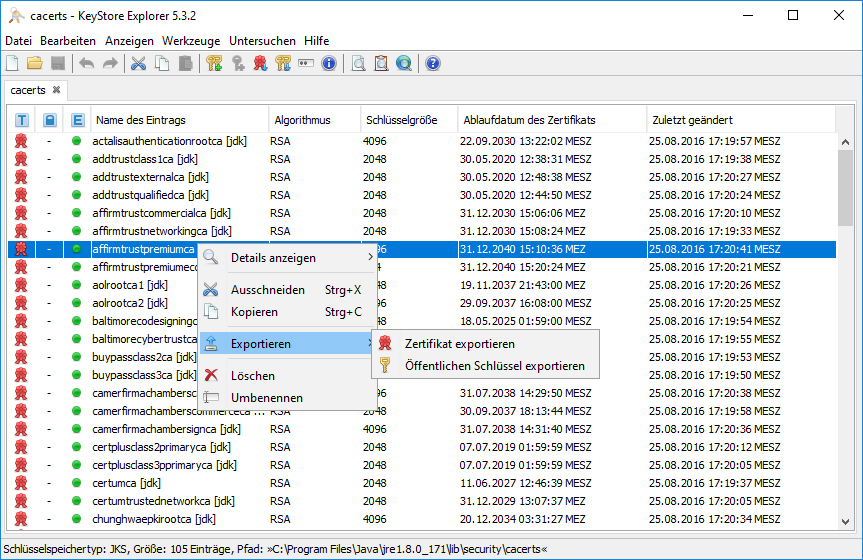Image resolution: width=863 pixels, height=560 pixels.
Task: Click the Copy toolbar icon
Action: point(162,63)
